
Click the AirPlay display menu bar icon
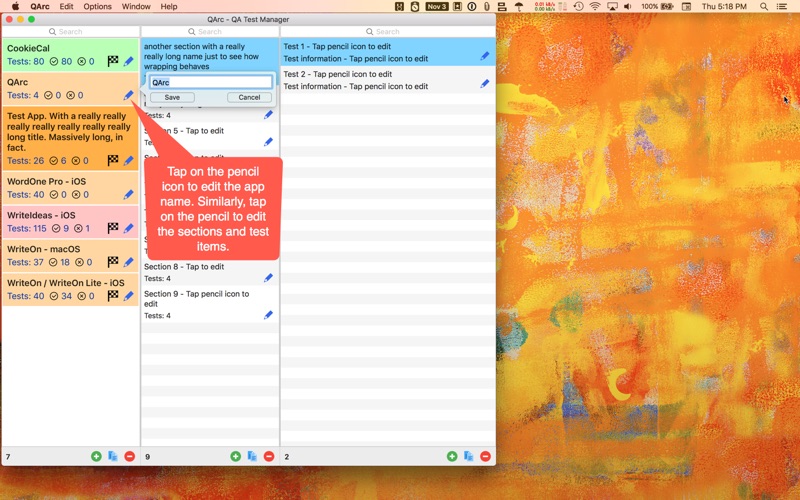(x=612, y=7)
